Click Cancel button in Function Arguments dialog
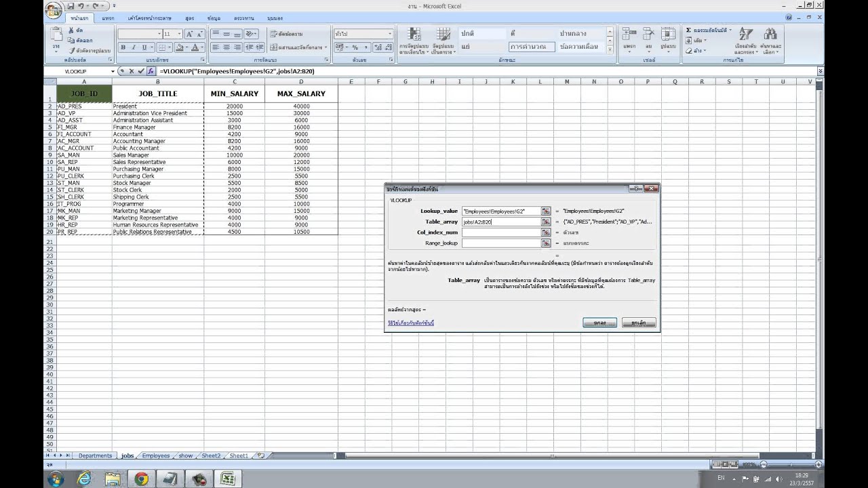Viewport: 868px width, 488px height. click(x=639, y=323)
